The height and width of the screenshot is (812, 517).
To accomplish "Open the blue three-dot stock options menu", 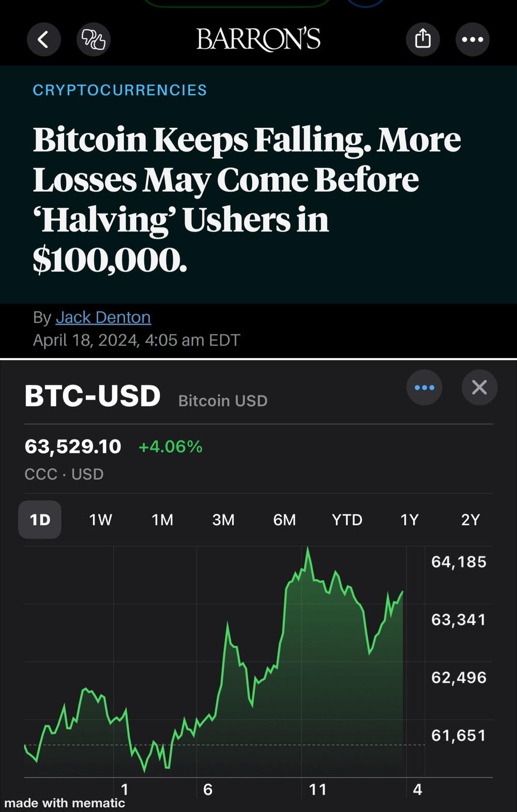I will tap(424, 388).
